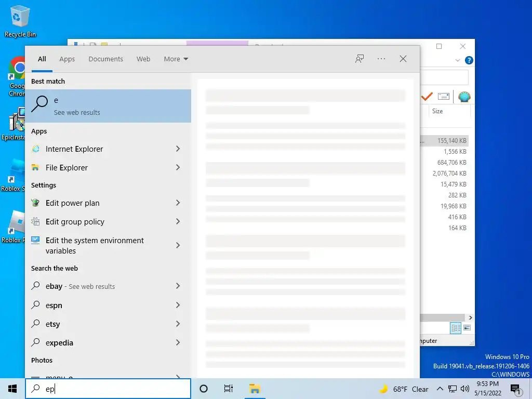Open Cortana circle icon on taskbar
The height and width of the screenshot is (399, 532).
[x=204, y=389]
